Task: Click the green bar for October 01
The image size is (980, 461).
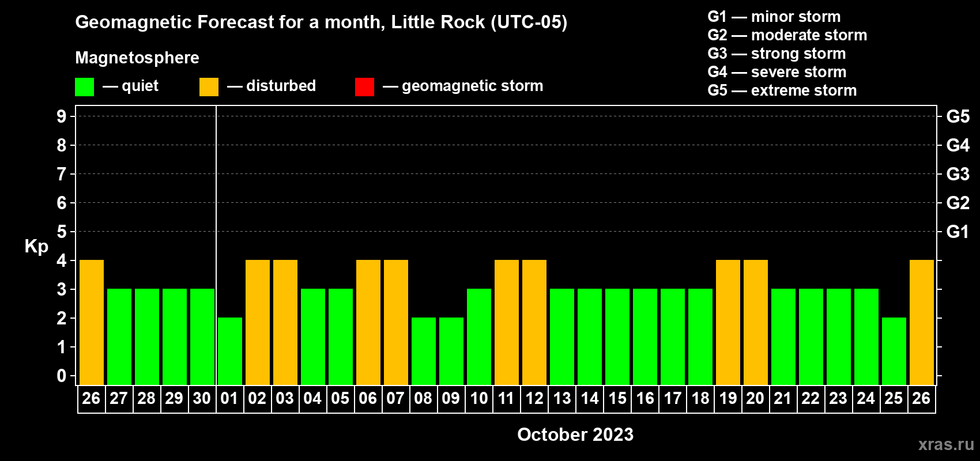Action: (x=230, y=352)
